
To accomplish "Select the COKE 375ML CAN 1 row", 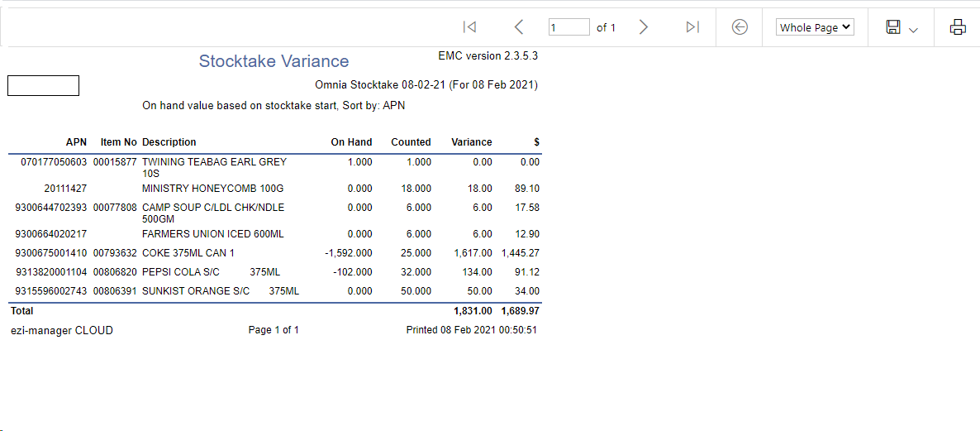I will 188,253.
